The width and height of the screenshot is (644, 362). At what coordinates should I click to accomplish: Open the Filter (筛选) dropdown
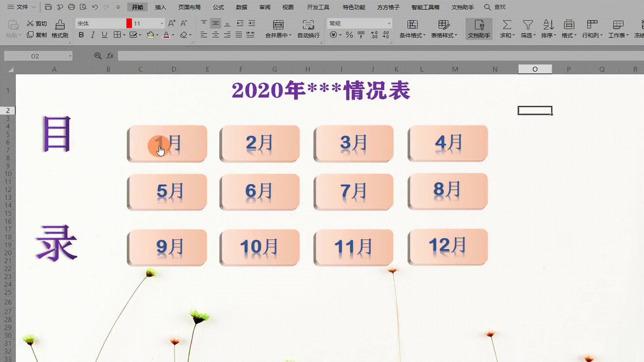[x=528, y=28]
